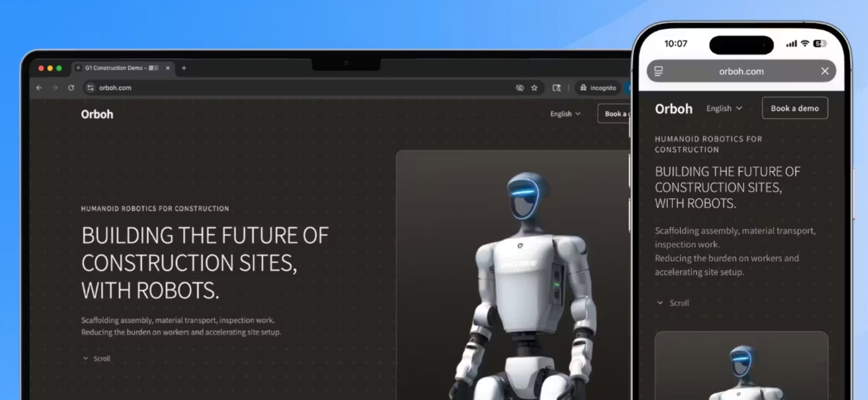Image resolution: width=868 pixels, height=400 pixels.
Task: Click the macOS yellow minimize dot
Action: coord(50,68)
